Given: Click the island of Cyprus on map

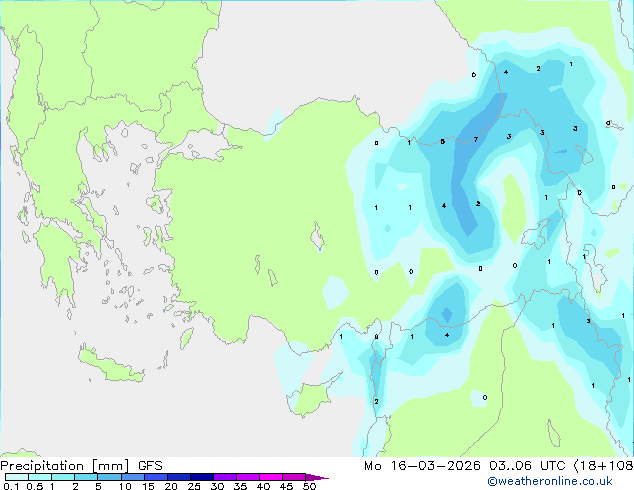Looking at the screenshot, I should pyautogui.click(x=313, y=397).
